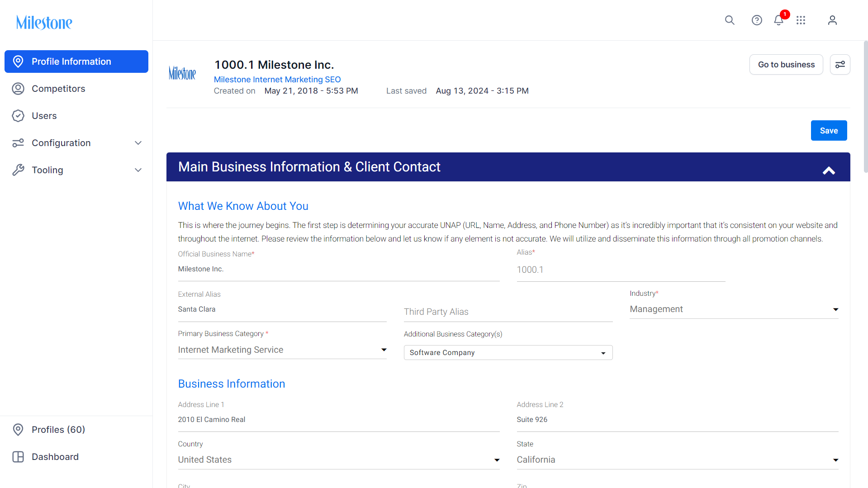868x488 pixels.
Task: Open the Country dropdown
Action: coord(339,460)
